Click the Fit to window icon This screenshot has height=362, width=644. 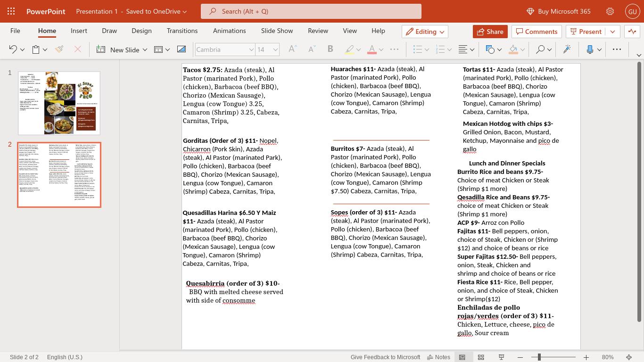pyautogui.click(x=629, y=357)
